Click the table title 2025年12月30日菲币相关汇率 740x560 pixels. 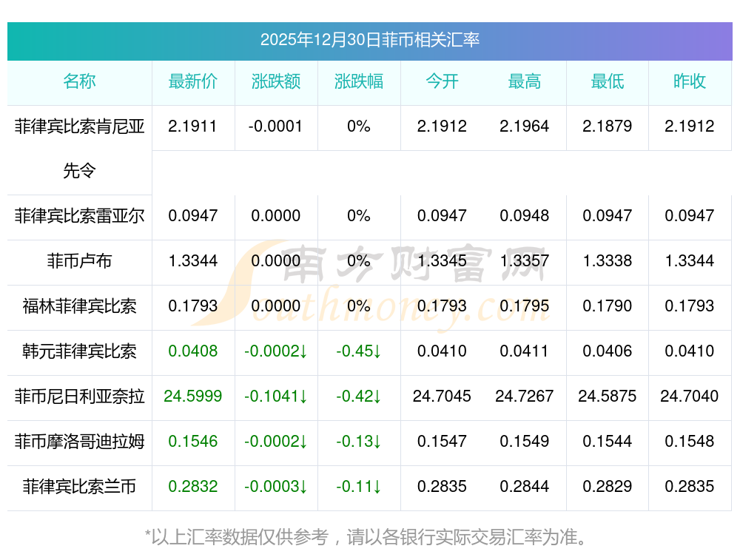point(369,40)
